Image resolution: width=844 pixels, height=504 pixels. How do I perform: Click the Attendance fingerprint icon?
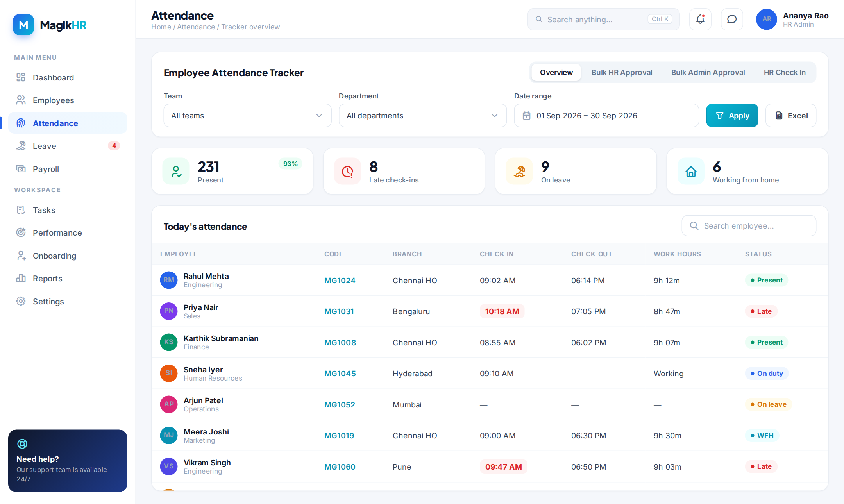[21, 123]
